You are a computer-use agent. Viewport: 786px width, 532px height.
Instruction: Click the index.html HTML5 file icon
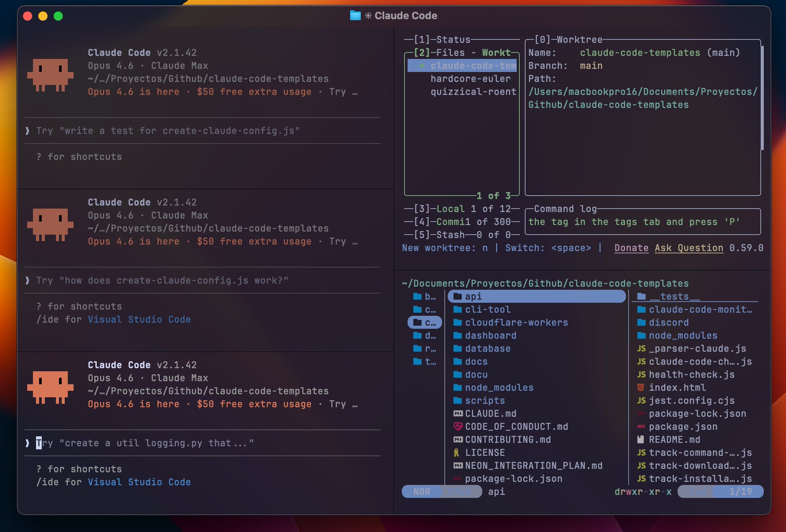point(641,387)
